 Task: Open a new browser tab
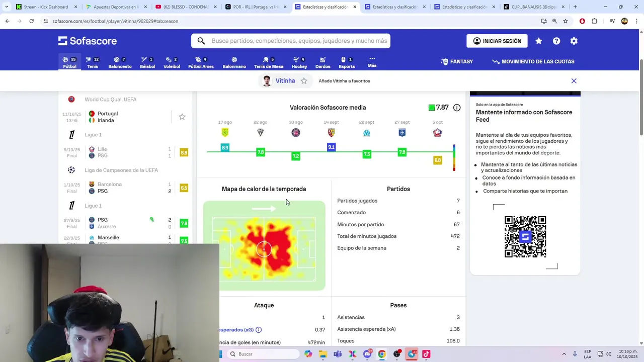[x=575, y=7]
